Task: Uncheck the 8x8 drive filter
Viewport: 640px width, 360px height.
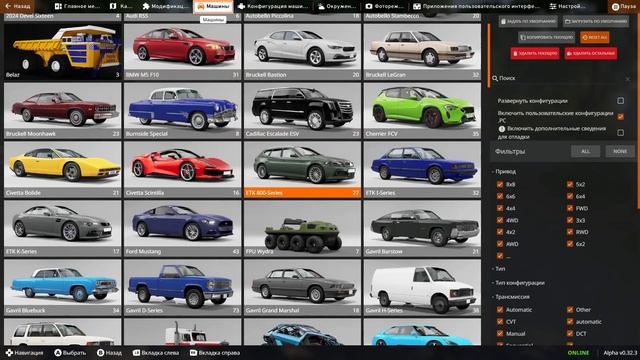Action: coord(500,184)
